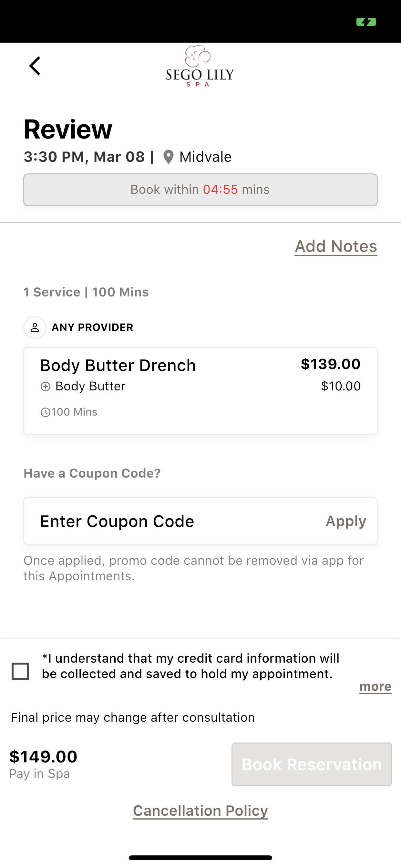Image resolution: width=401 pixels, height=868 pixels.
Task: Tap the Body Butter add-on row
Action: click(x=200, y=387)
